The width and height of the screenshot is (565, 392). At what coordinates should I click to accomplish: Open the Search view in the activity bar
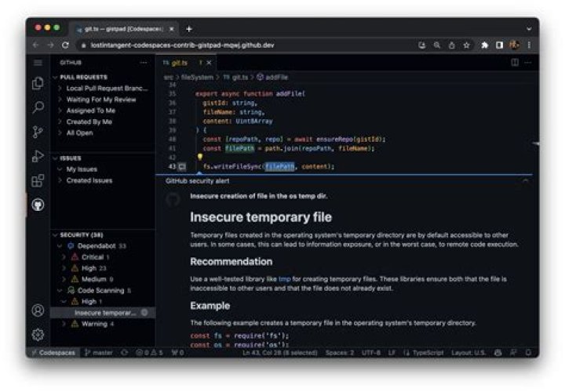[38, 107]
